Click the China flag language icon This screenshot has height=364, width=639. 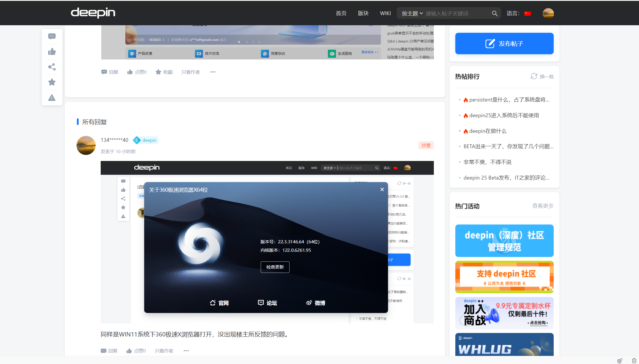(528, 14)
